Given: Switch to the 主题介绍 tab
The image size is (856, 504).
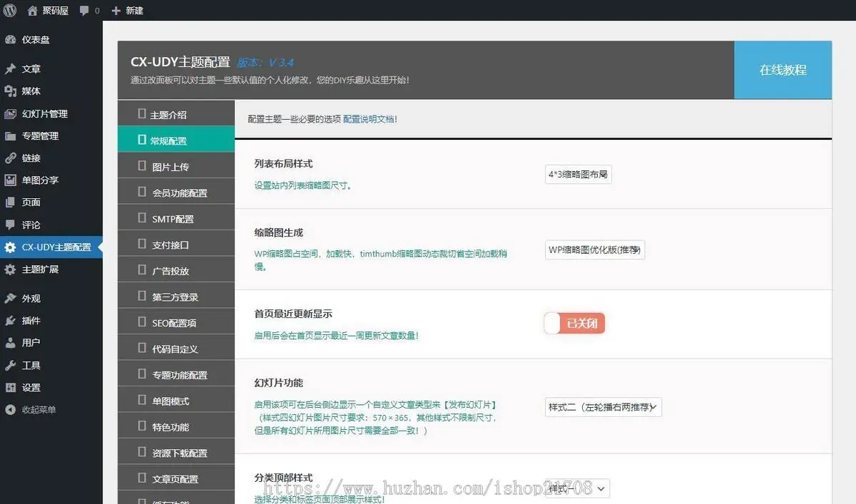Looking at the screenshot, I should point(176,115).
